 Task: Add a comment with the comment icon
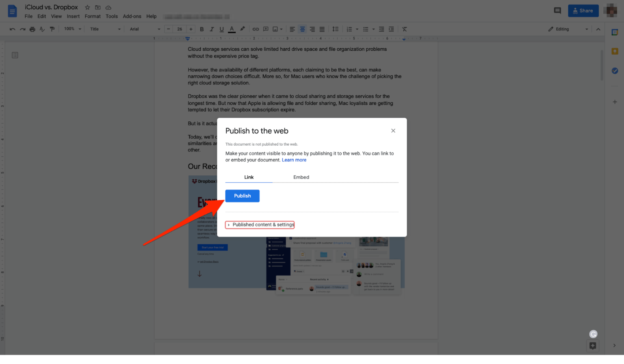266,29
